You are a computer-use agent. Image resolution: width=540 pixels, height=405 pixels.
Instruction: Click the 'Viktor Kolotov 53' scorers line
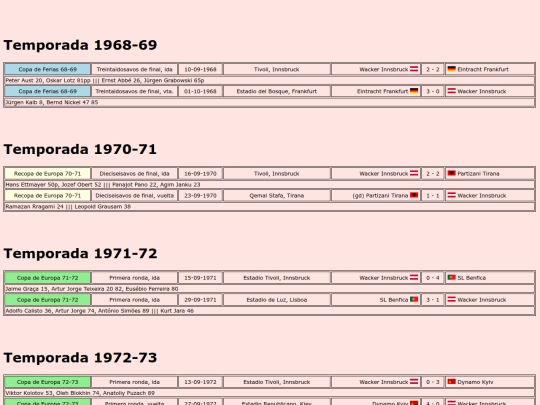tap(269, 393)
